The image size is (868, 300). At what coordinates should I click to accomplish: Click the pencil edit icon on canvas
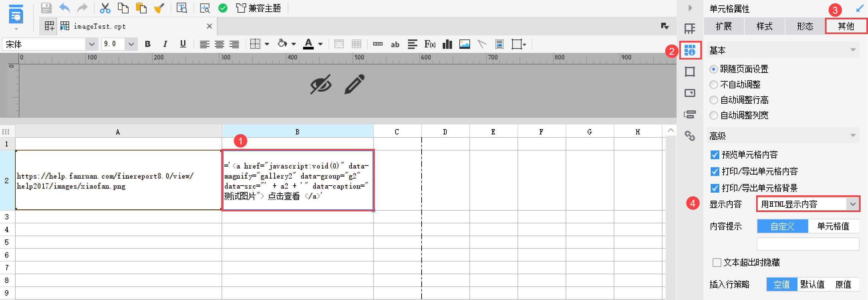354,84
